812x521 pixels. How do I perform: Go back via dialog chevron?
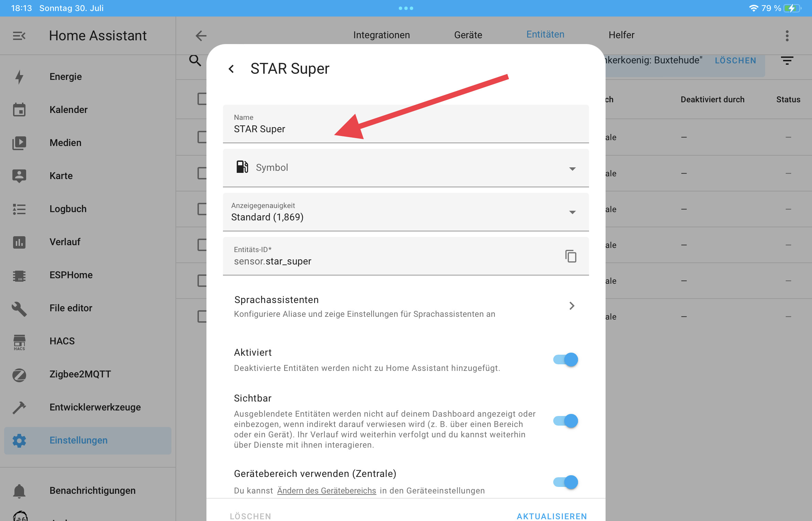tap(232, 69)
